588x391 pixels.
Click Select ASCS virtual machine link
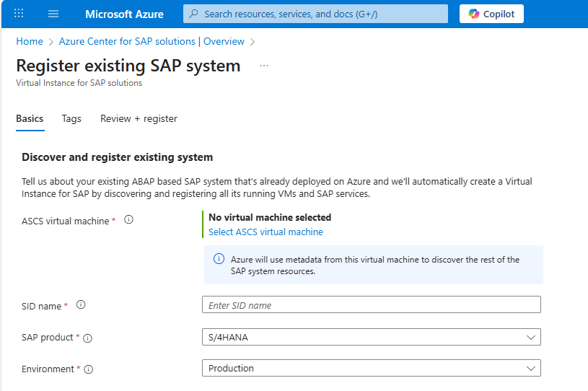[266, 232]
